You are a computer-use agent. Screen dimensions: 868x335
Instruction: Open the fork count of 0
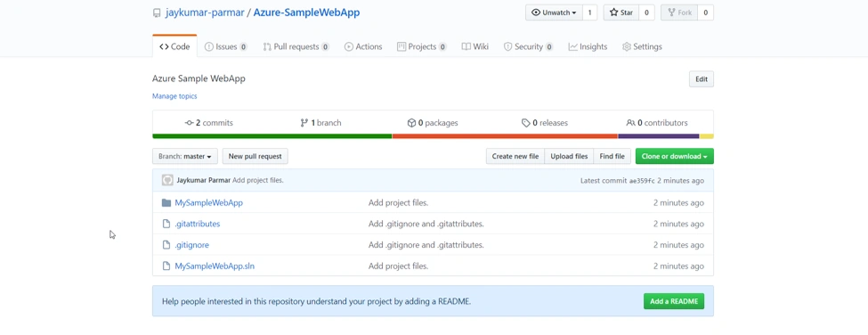705,12
